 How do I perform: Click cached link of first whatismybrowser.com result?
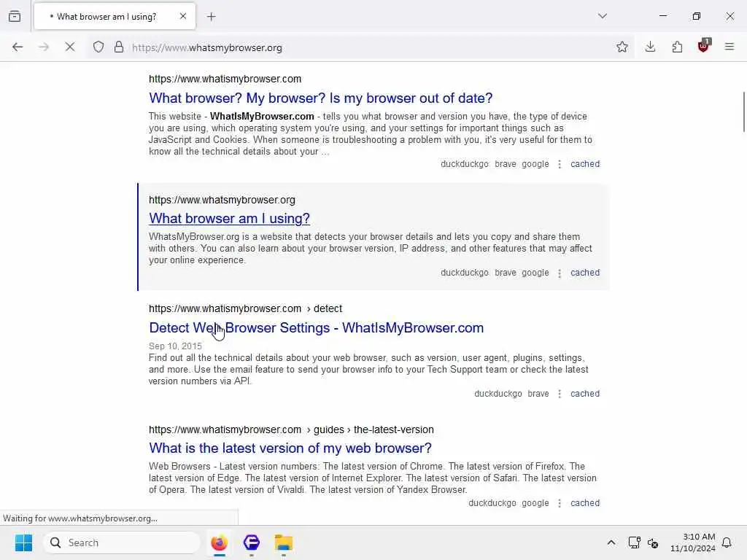(x=585, y=164)
